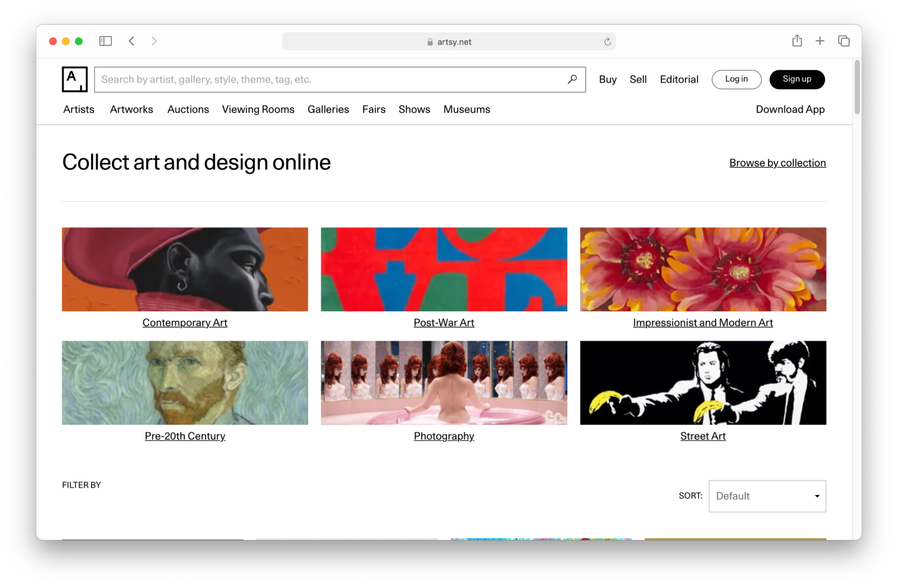Screen dimensions: 898x588
Task: Go to Viewing Rooms
Action: 258,110
